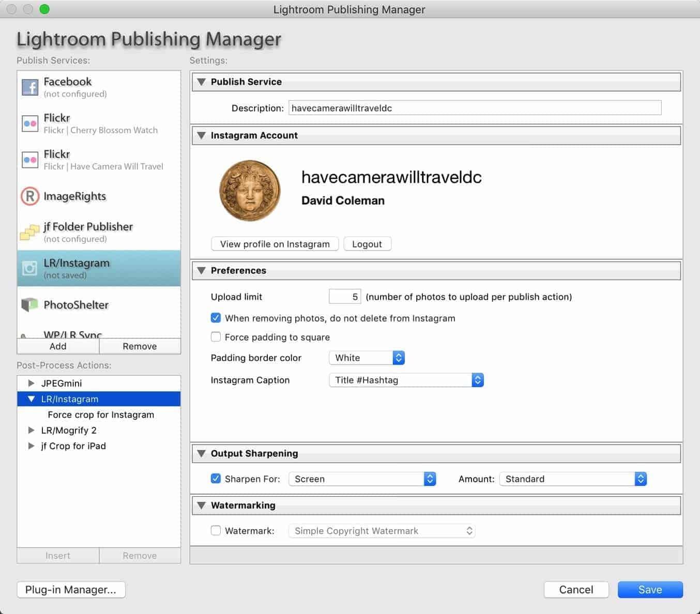Click the jf Folder Publisher folders icon
Screen dimensions: 700x614
(29, 233)
